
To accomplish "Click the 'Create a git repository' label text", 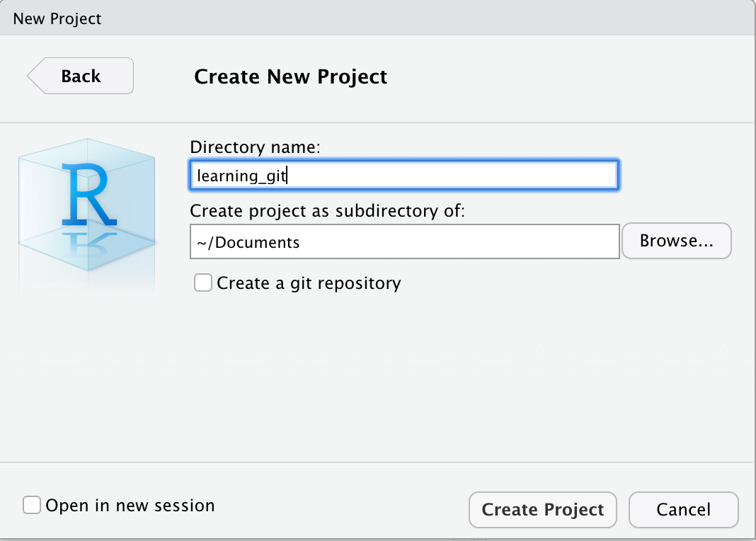I will point(309,283).
